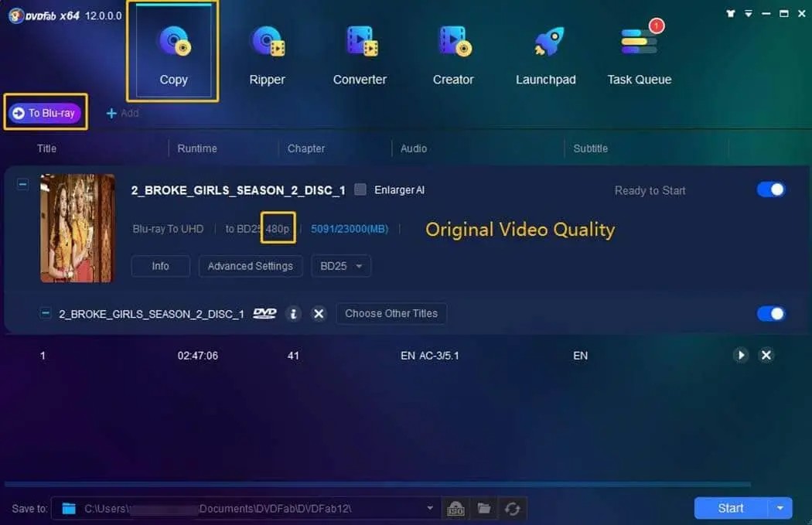The image size is (812, 525).
Task: Click the Title column header
Action: [x=46, y=148]
